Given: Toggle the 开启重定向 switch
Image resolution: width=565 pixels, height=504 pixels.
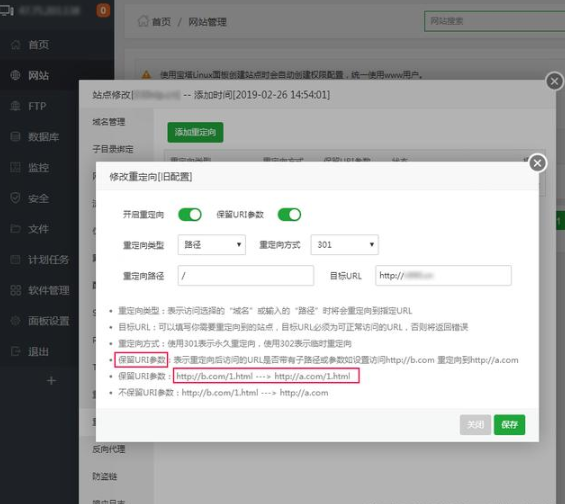Looking at the screenshot, I should click(x=190, y=215).
